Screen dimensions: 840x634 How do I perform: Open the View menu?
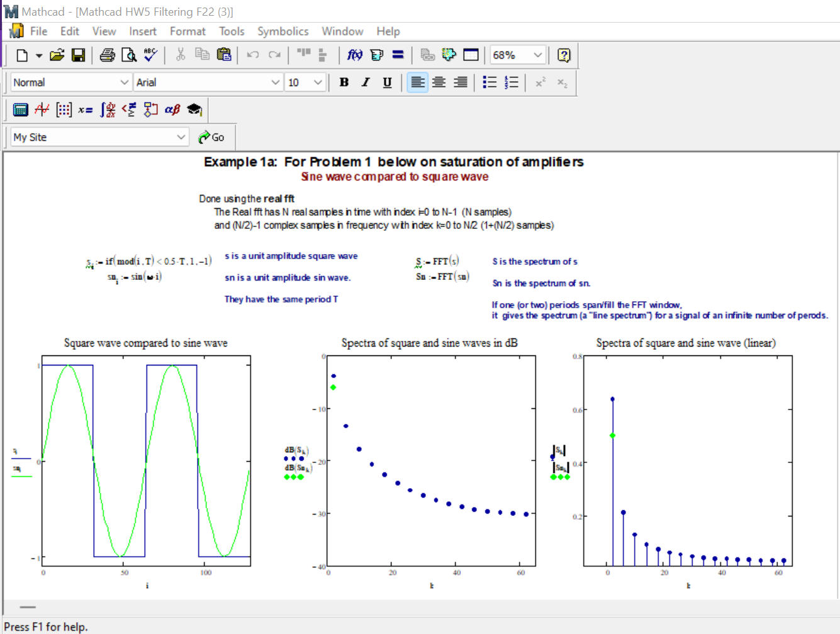tap(104, 31)
